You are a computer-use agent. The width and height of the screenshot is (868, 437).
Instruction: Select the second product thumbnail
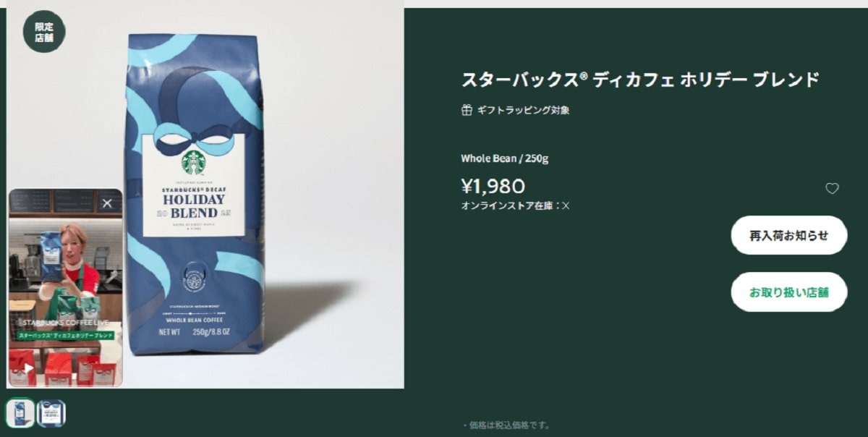(51, 413)
